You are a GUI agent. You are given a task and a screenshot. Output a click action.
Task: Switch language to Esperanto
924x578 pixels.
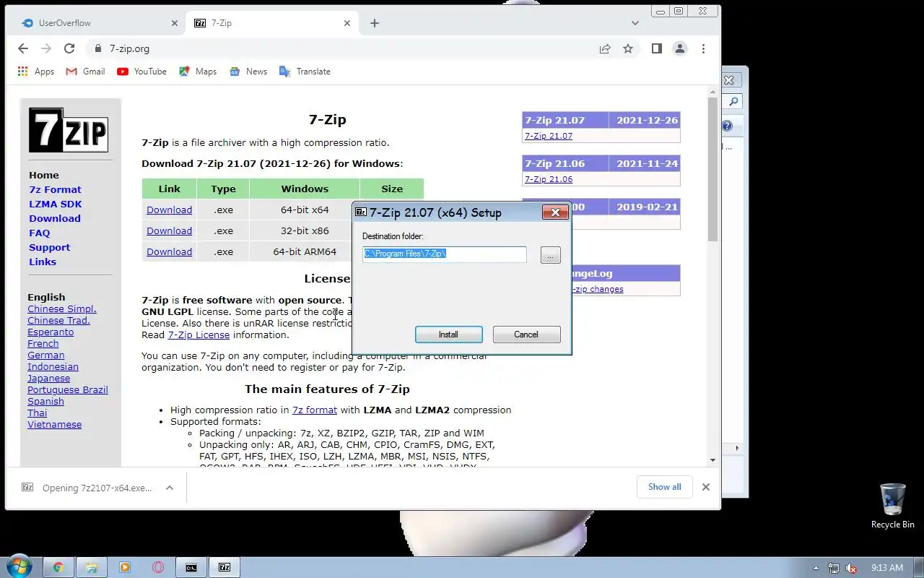click(51, 332)
